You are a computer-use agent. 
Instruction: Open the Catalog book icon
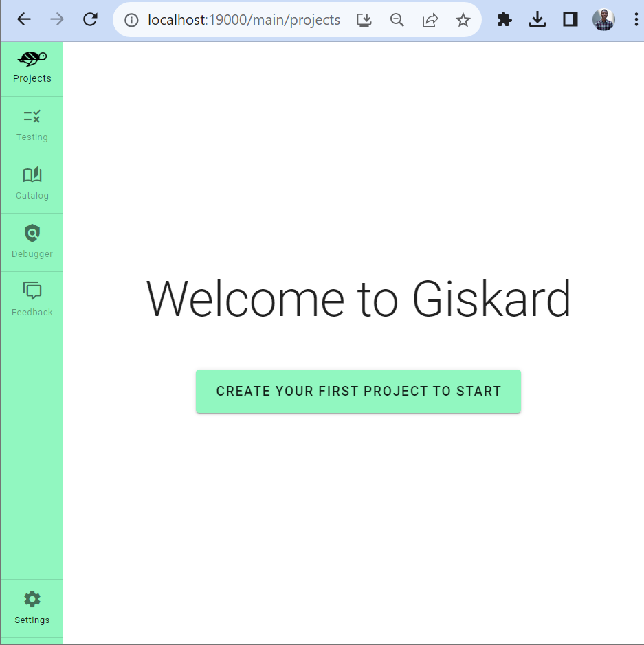[x=32, y=174]
